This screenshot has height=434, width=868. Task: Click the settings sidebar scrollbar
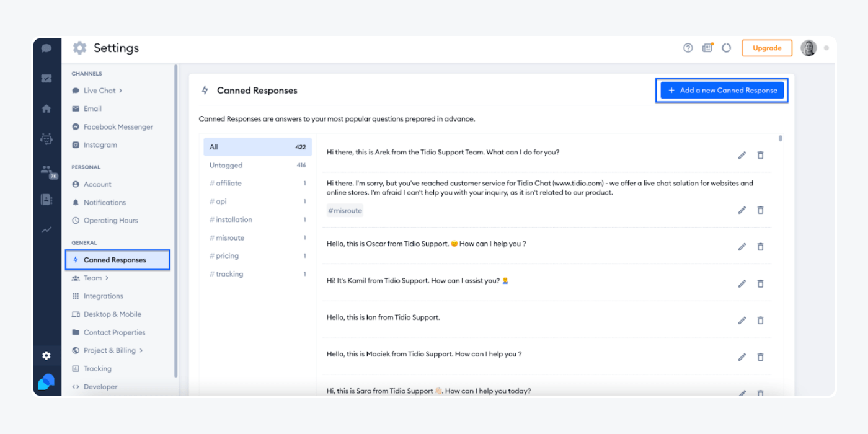coord(176,221)
